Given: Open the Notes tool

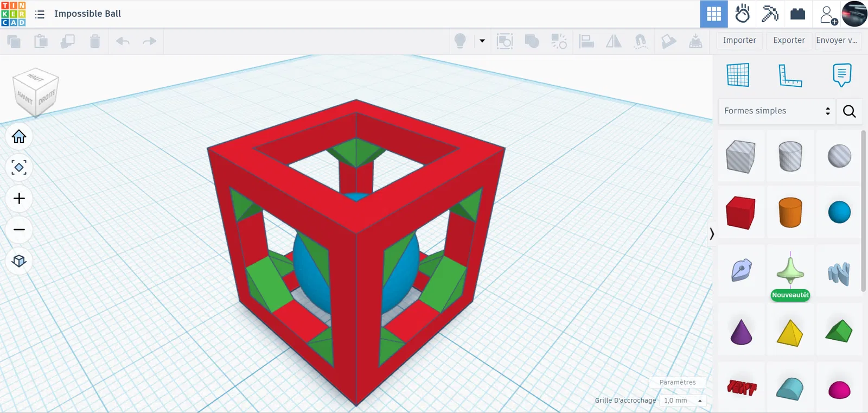Looking at the screenshot, I should coord(842,75).
